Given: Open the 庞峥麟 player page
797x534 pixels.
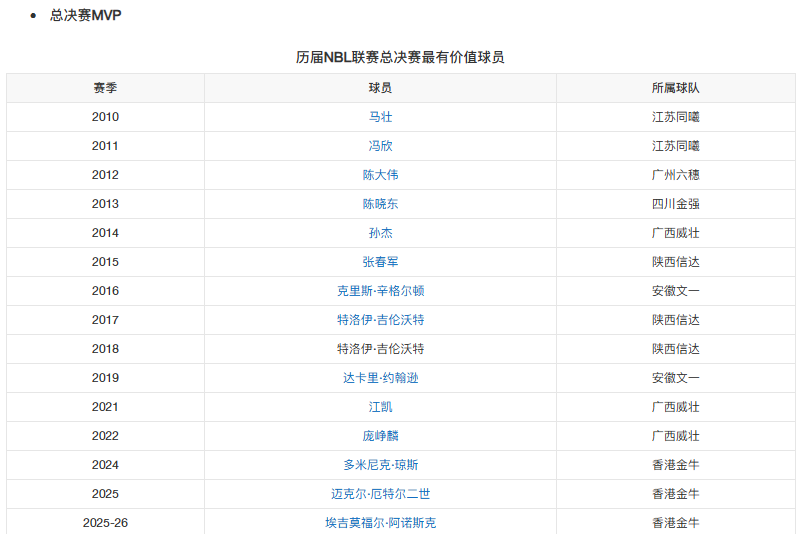Looking at the screenshot, I should tap(380, 435).
